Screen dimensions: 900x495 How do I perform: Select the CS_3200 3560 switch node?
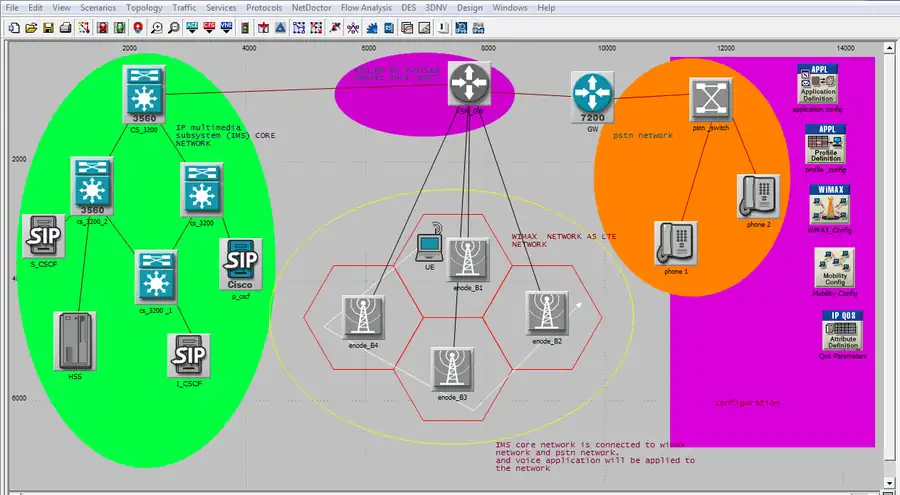click(143, 94)
